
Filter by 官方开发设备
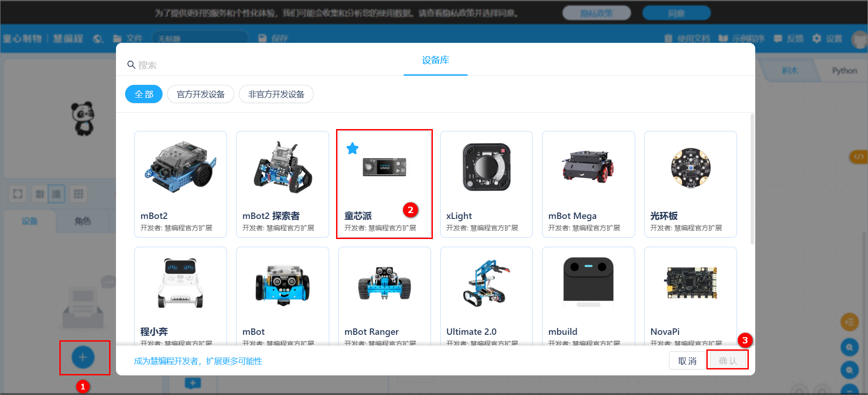(x=200, y=94)
